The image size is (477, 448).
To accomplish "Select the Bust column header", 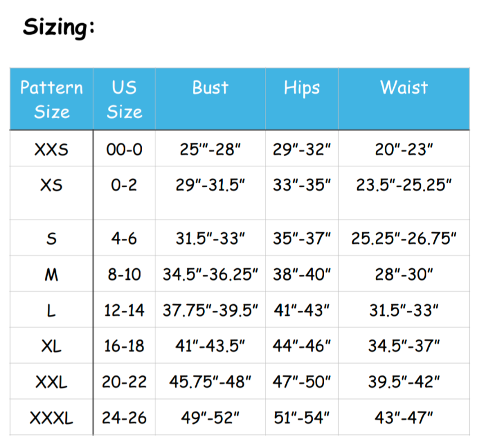I will tap(210, 88).
